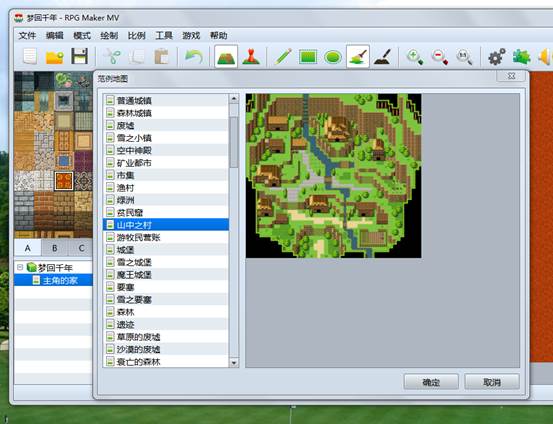Select 空中神殿 in sample list
The width and height of the screenshot is (553, 424).
166,150
